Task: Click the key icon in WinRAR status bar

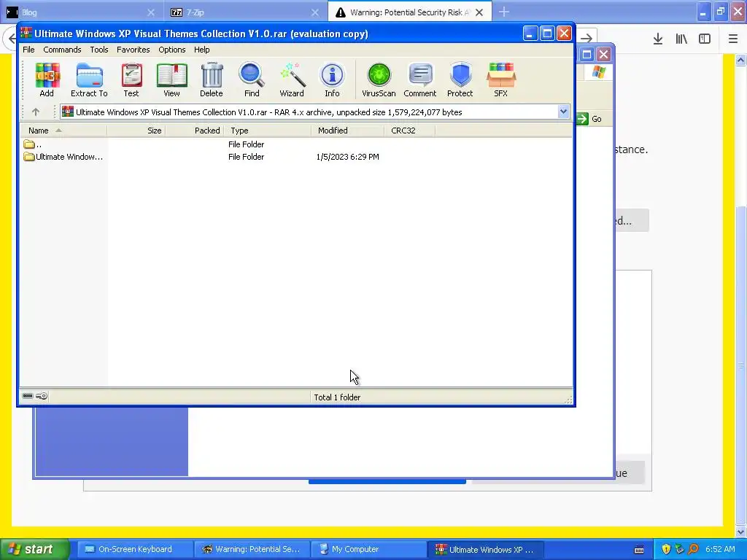Action: point(42,396)
